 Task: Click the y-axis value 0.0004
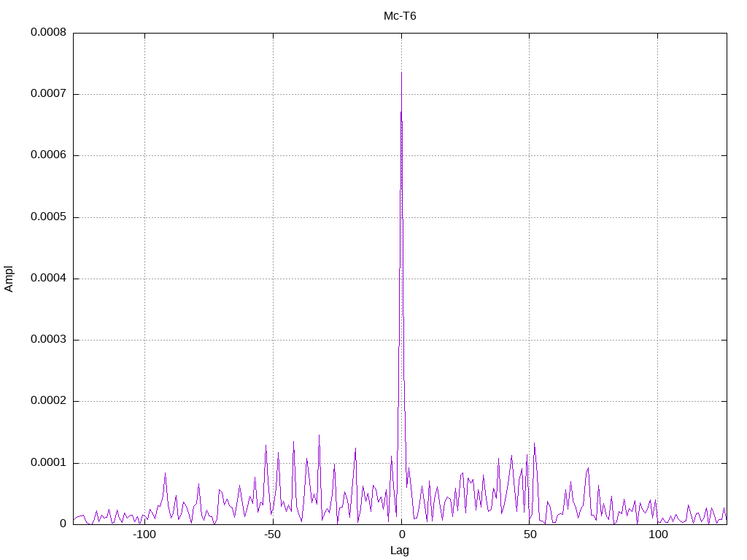[x=49, y=278]
